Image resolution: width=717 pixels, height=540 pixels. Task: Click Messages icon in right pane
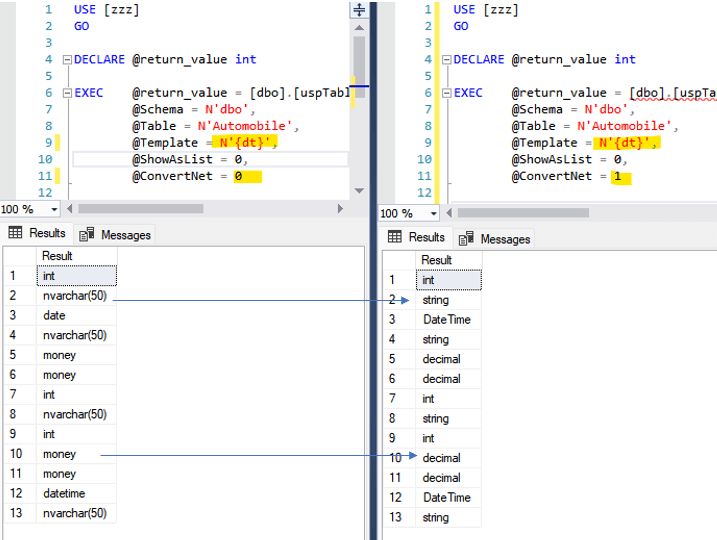click(466, 239)
